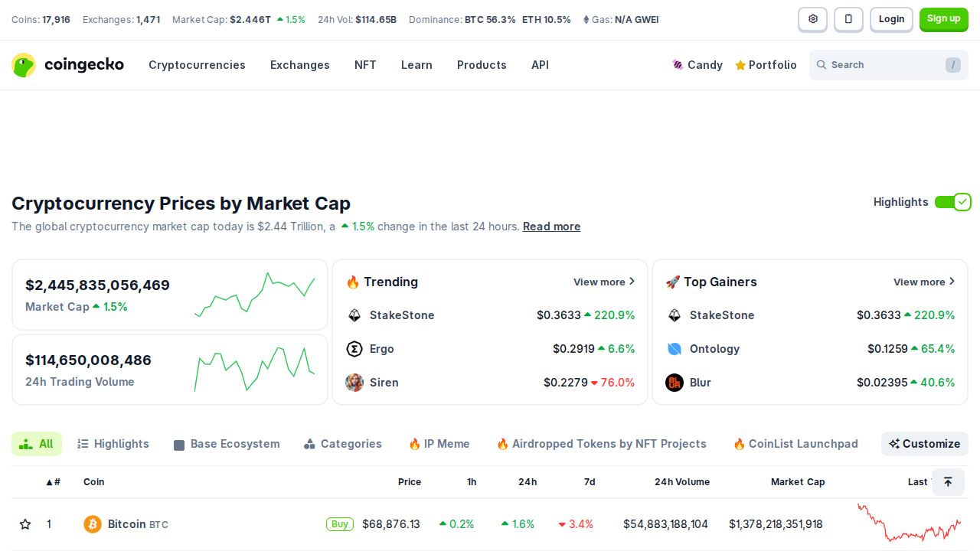Click the Ethereum gas icon

[x=586, y=20]
